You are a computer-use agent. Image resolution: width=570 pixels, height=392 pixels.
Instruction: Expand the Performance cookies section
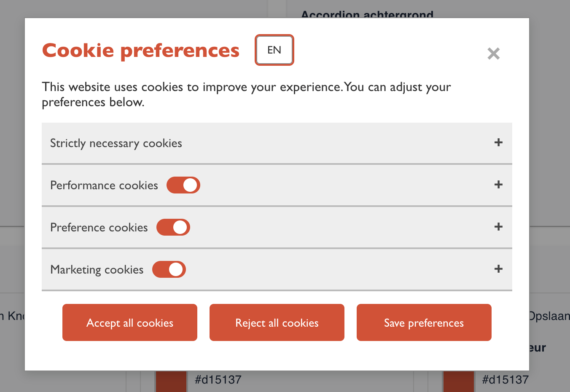(498, 185)
